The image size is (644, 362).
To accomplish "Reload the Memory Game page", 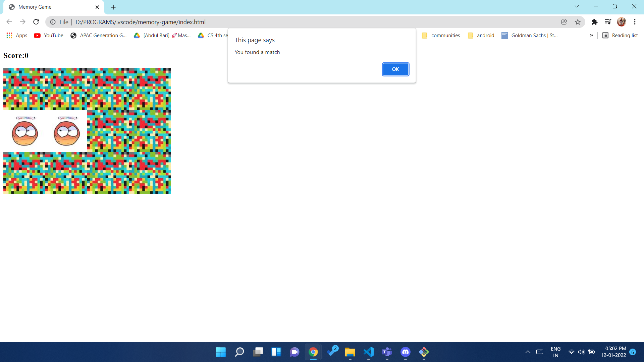I will coord(36,22).
